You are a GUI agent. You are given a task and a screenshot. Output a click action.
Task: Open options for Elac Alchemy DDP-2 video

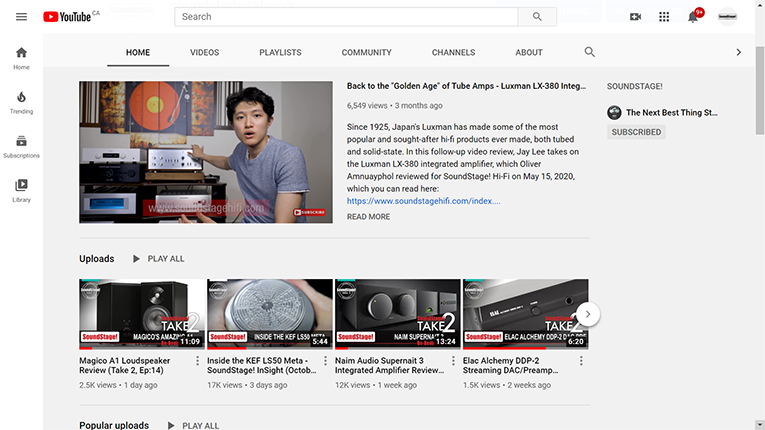click(x=581, y=361)
